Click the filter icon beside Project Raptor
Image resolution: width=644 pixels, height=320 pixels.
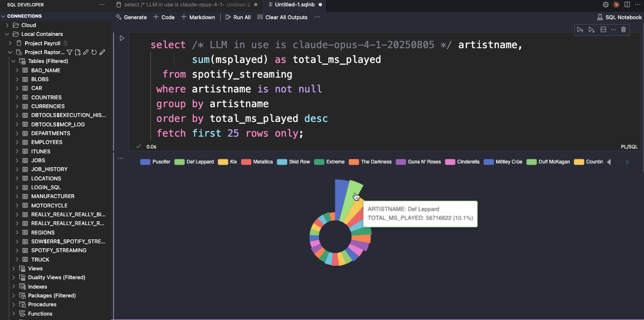coord(69,52)
